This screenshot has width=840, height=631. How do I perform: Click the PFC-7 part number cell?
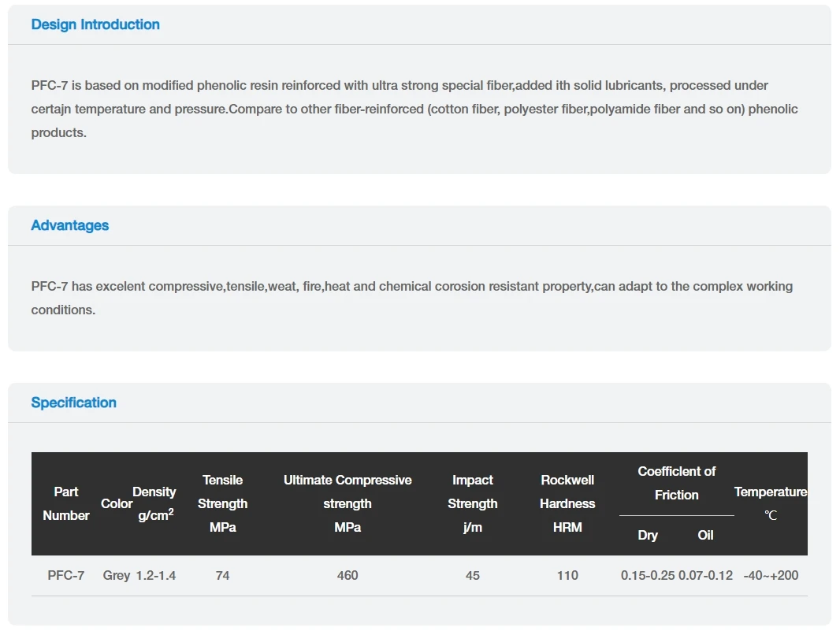[x=66, y=576]
